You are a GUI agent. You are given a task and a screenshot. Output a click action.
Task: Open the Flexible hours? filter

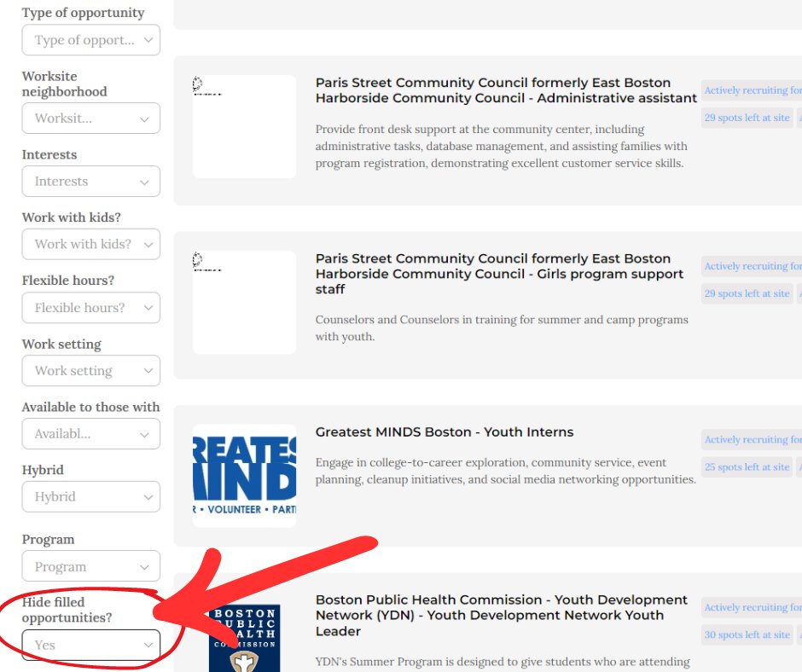coord(90,307)
